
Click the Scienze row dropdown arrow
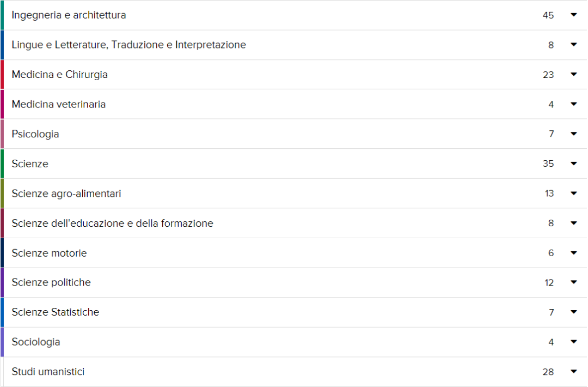click(573, 164)
